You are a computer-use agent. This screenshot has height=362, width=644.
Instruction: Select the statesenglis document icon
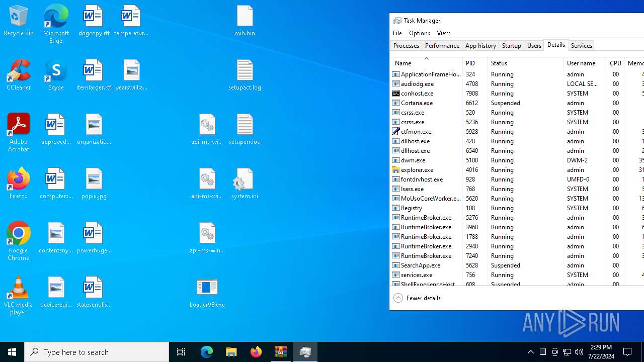pos(94,293)
